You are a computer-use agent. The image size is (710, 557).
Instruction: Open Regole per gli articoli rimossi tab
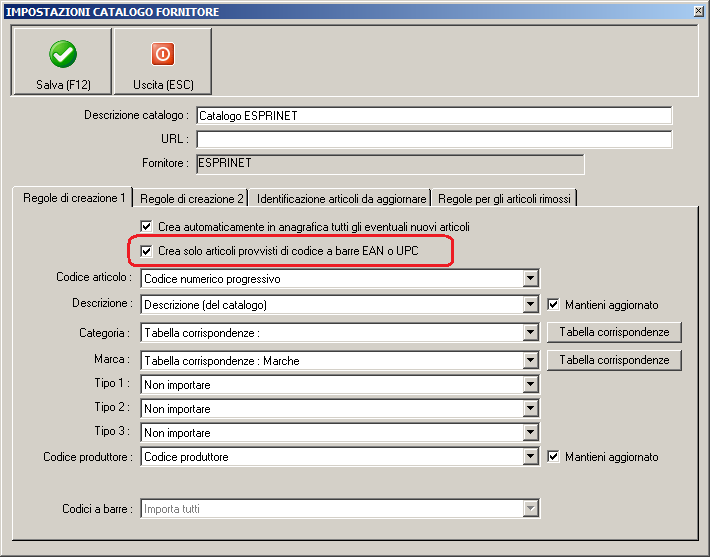(504, 198)
